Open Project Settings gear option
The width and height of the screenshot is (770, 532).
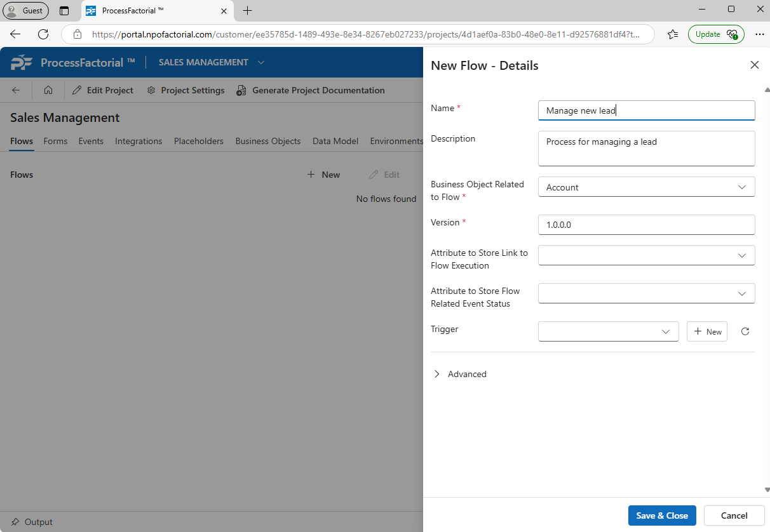tap(186, 90)
